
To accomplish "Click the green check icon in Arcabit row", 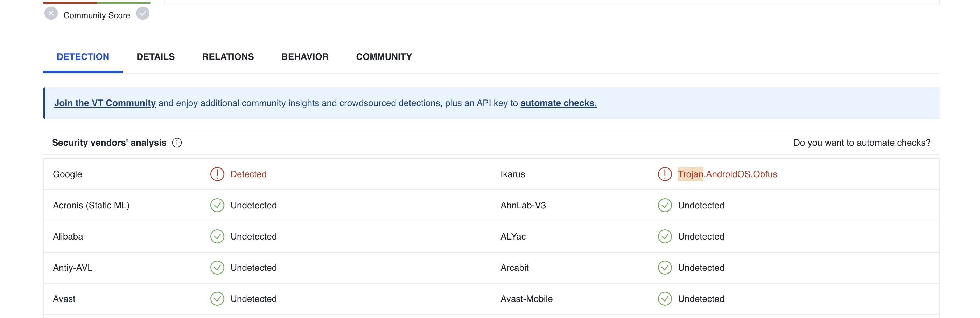I will 665,268.
